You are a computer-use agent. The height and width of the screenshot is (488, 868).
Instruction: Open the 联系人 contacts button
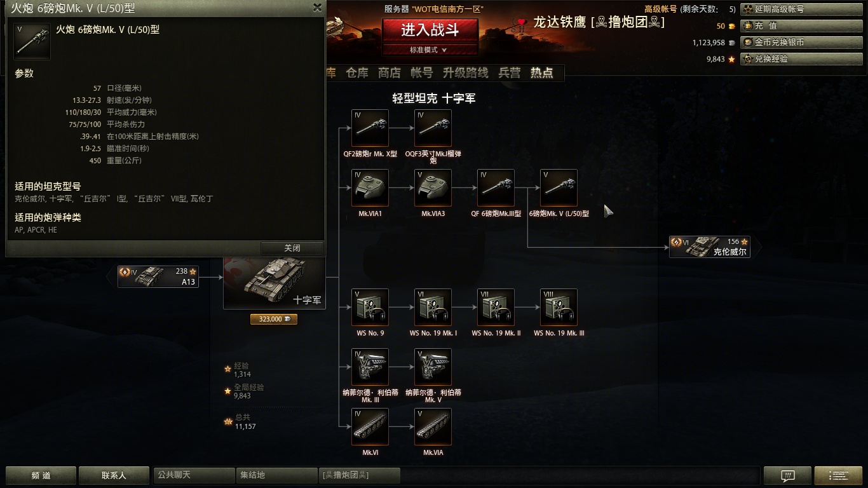114,475
